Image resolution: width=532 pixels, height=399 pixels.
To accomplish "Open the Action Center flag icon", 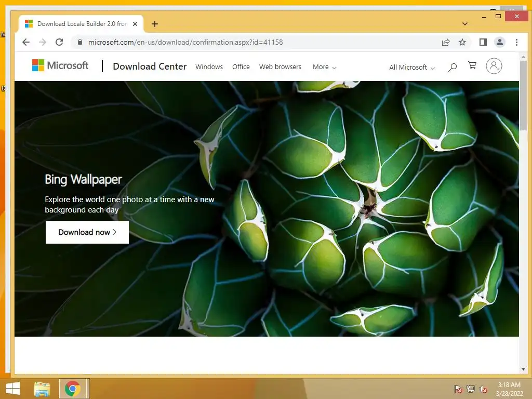I will 458,389.
